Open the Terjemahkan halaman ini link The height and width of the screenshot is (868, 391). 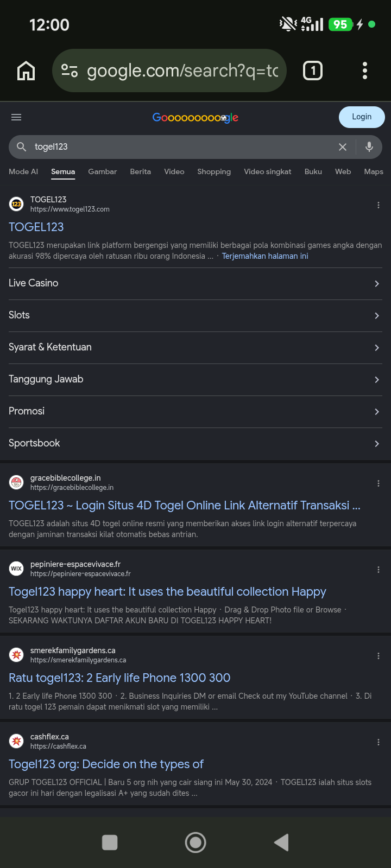(265, 256)
